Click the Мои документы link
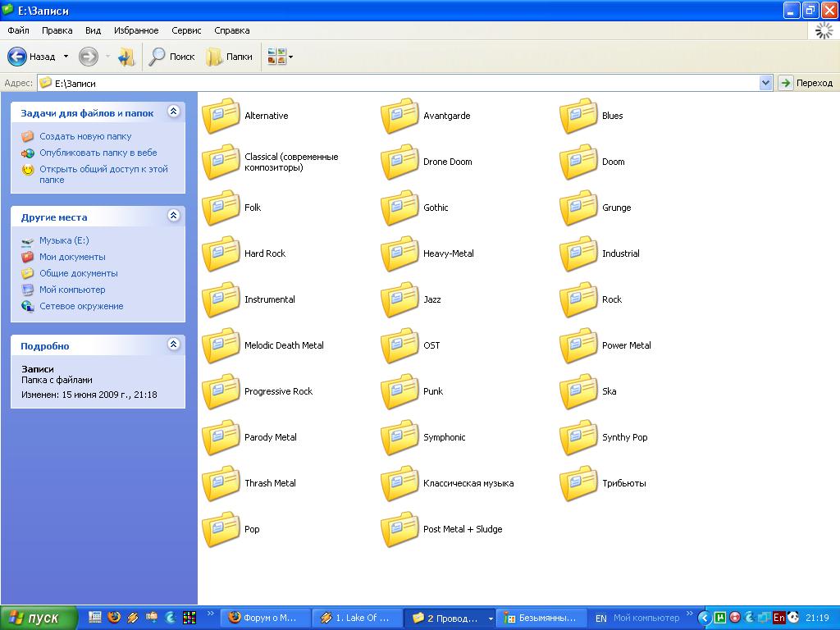The height and width of the screenshot is (630, 840). tap(72, 257)
